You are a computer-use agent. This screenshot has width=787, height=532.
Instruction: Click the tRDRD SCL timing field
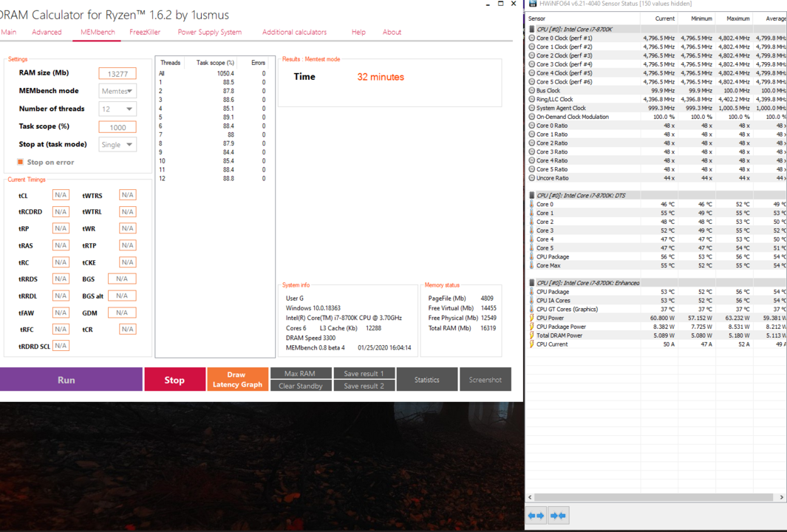coord(61,345)
